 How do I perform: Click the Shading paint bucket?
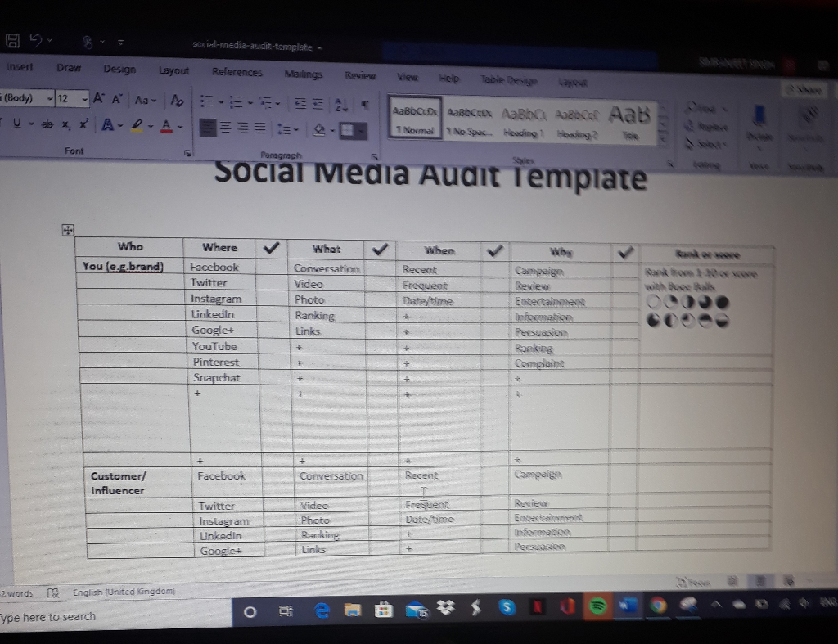319,129
